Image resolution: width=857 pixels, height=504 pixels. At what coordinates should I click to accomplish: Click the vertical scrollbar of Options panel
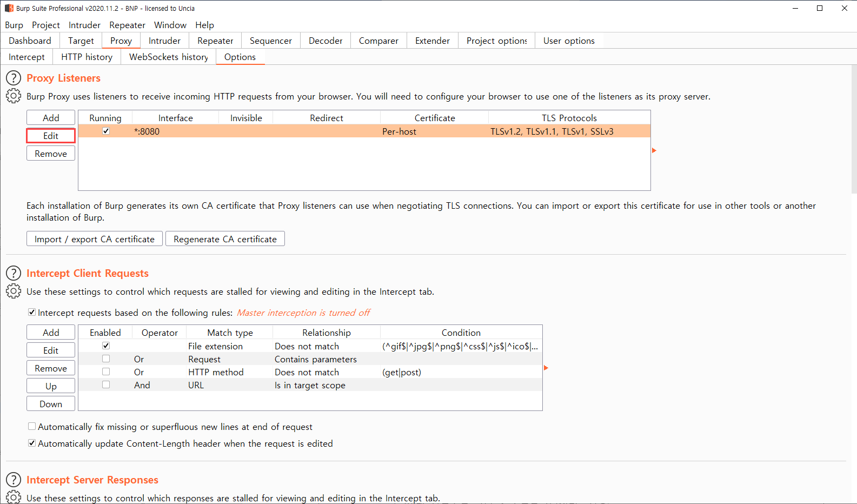coord(854,129)
